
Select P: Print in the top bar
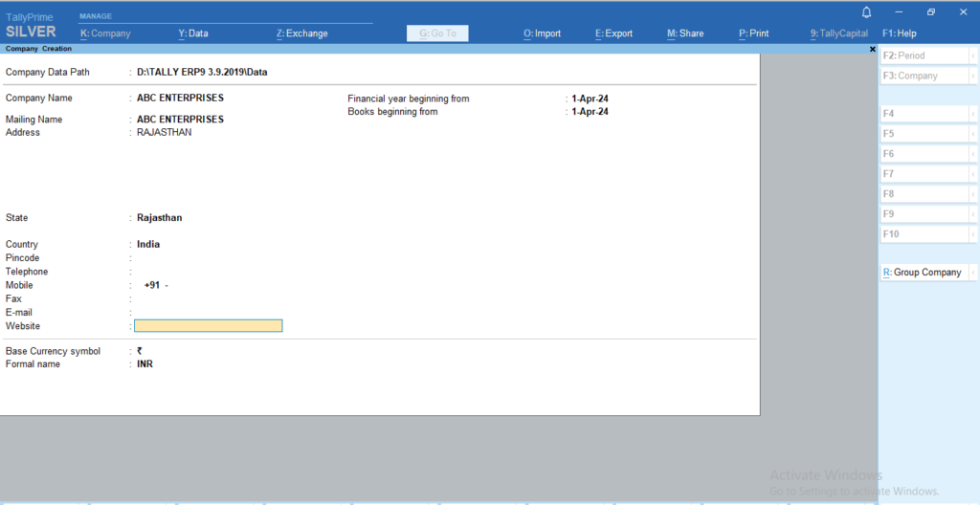753,33
